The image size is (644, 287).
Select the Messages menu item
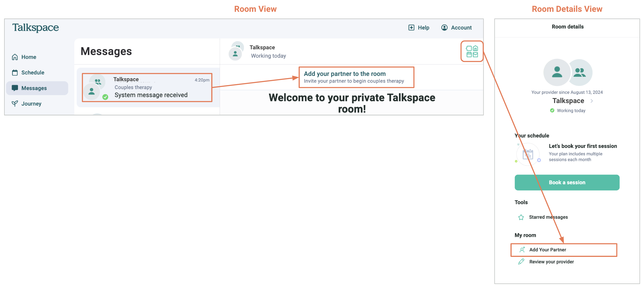tap(34, 88)
